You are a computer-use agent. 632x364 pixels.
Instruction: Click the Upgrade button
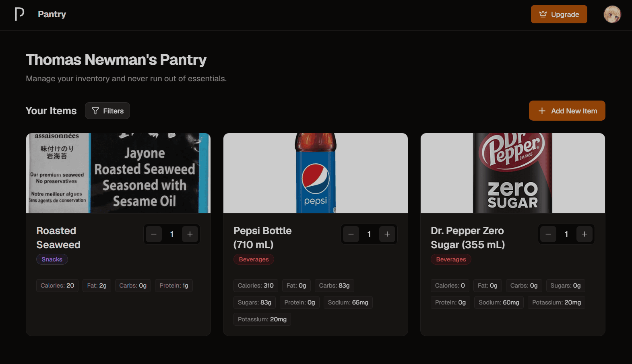click(x=559, y=14)
